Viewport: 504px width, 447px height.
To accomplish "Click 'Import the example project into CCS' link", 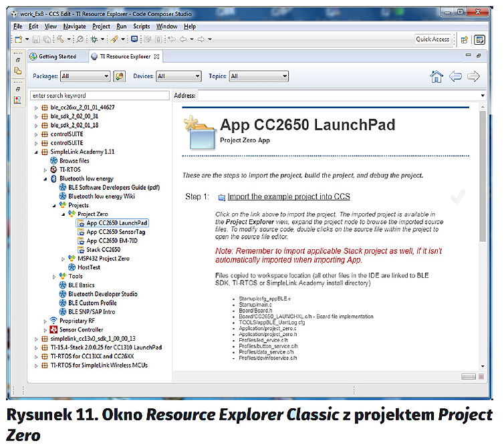I will [x=288, y=197].
